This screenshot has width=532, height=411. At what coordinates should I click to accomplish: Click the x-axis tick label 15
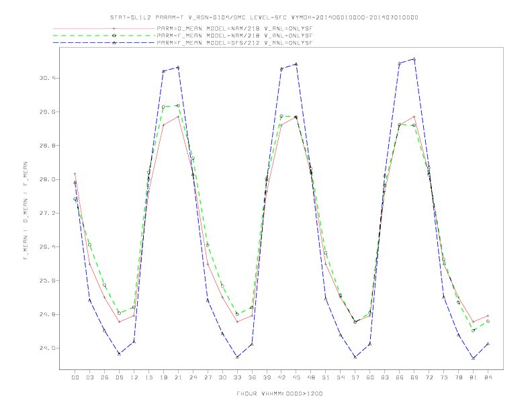point(148,377)
